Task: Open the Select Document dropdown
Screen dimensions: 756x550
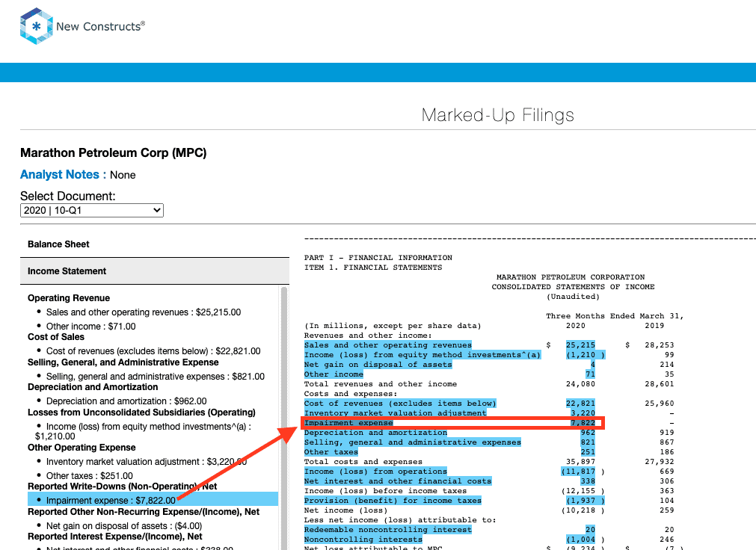Action: click(92, 210)
